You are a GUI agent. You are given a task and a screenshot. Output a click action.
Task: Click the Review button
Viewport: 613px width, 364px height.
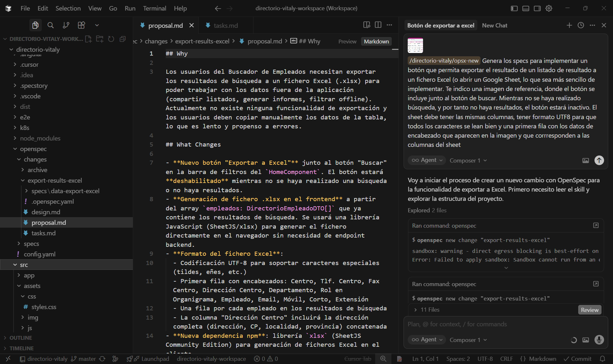(x=589, y=310)
